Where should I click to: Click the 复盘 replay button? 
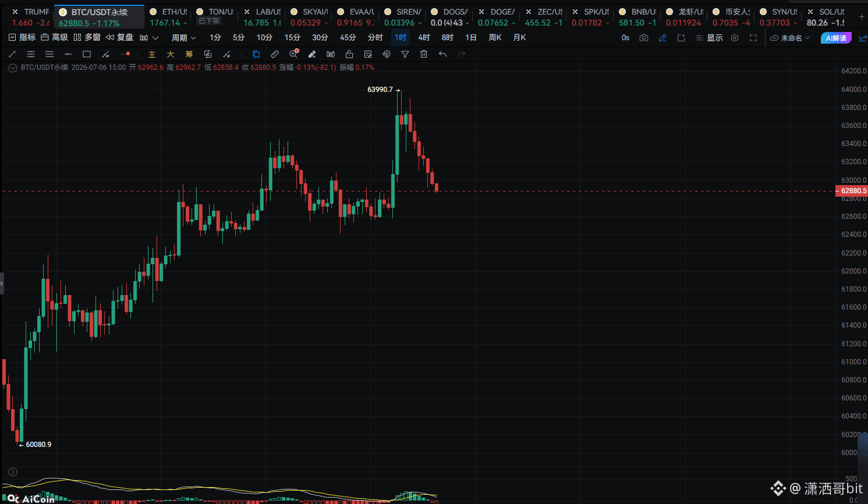point(119,38)
